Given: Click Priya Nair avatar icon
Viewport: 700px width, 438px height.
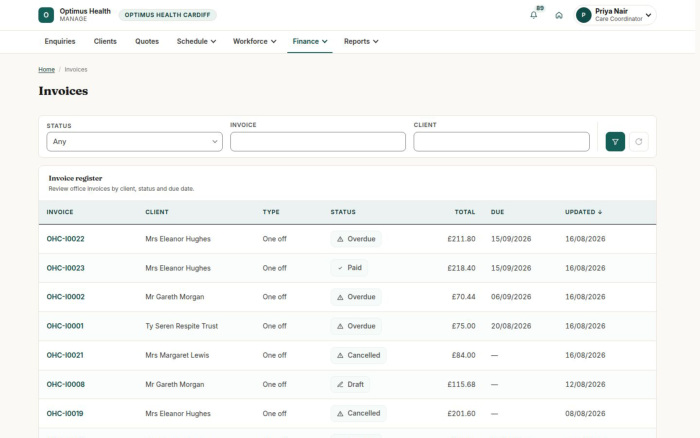Looking at the screenshot, I should pyautogui.click(x=583, y=15).
